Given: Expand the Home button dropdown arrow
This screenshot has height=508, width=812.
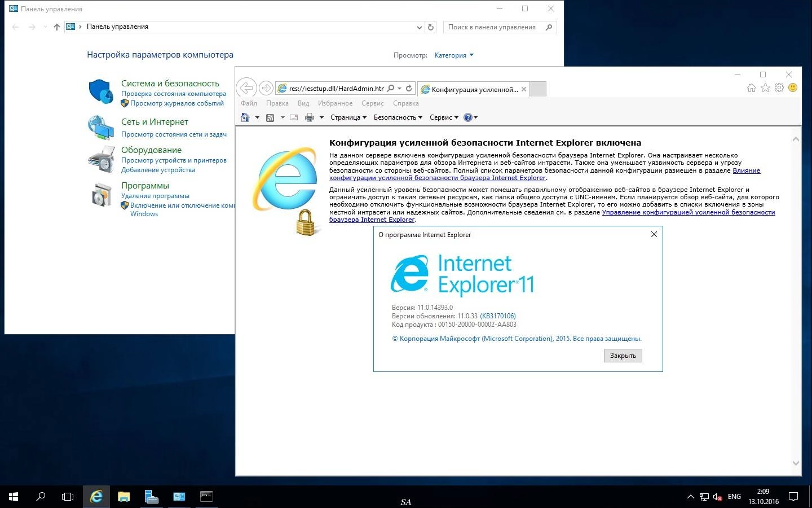Looking at the screenshot, I should click(257, 117).
